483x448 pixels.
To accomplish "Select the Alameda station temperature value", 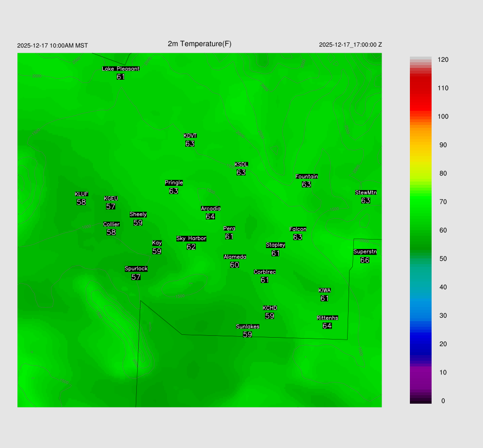I will coord(234,265).
